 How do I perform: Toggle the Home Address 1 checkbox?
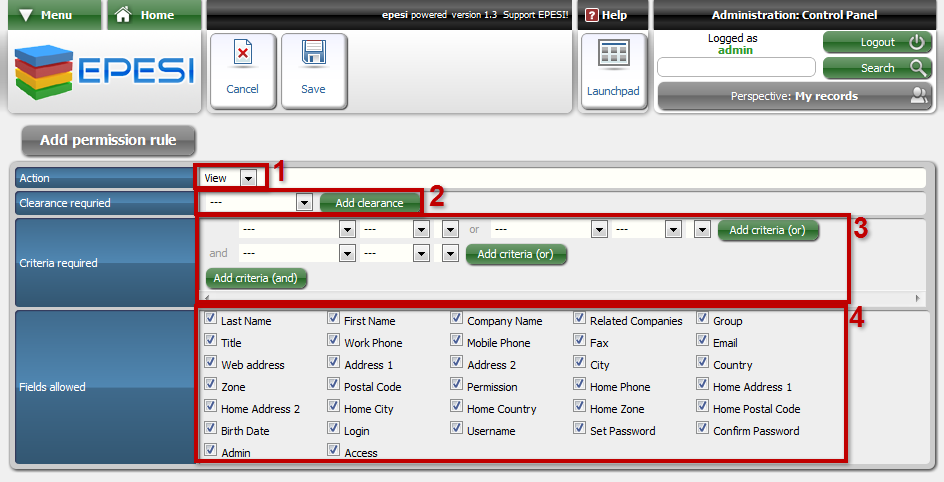point(703,384)
